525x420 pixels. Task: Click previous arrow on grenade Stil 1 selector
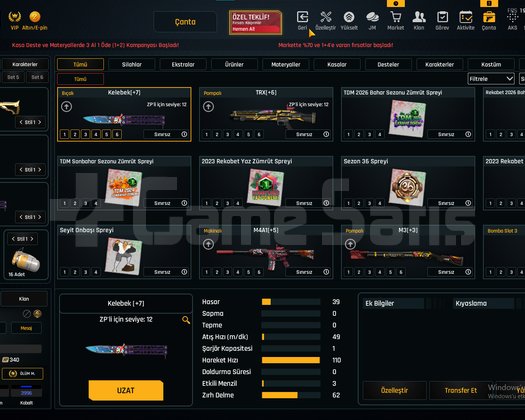point(13,239)
